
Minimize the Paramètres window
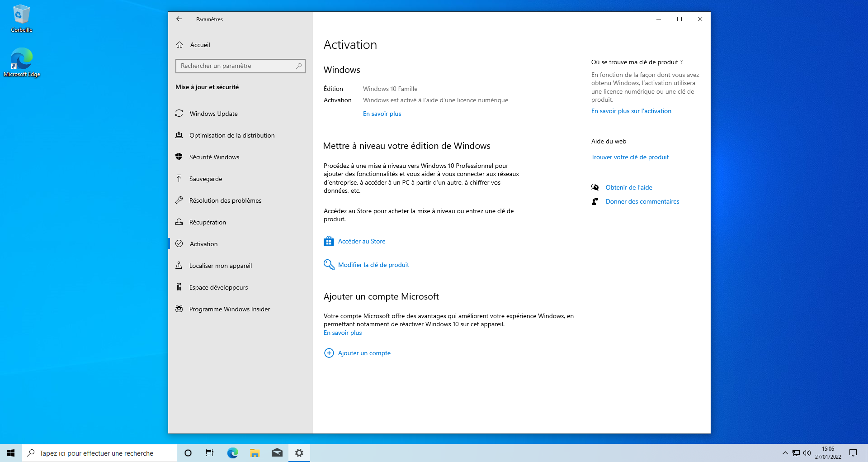point(659,19)
